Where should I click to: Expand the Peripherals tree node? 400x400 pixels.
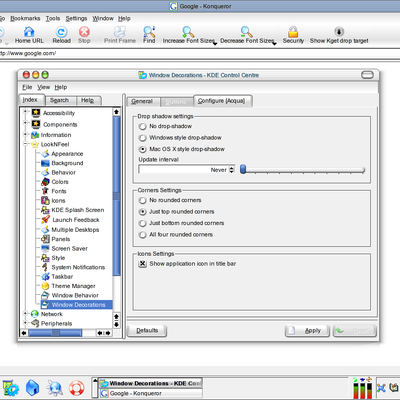25,323
